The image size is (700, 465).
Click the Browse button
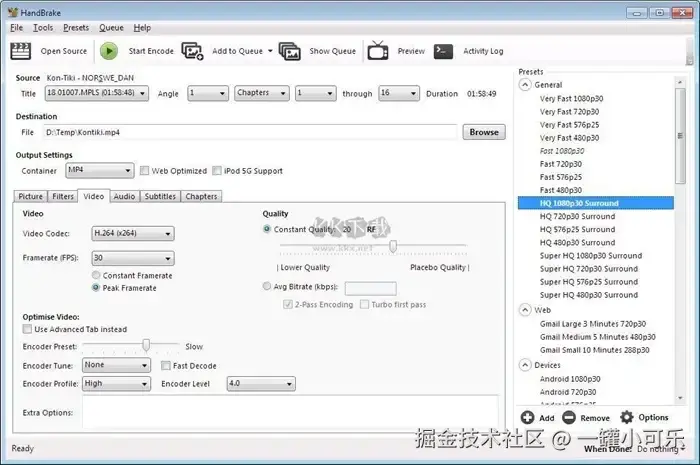click(484, 132)
